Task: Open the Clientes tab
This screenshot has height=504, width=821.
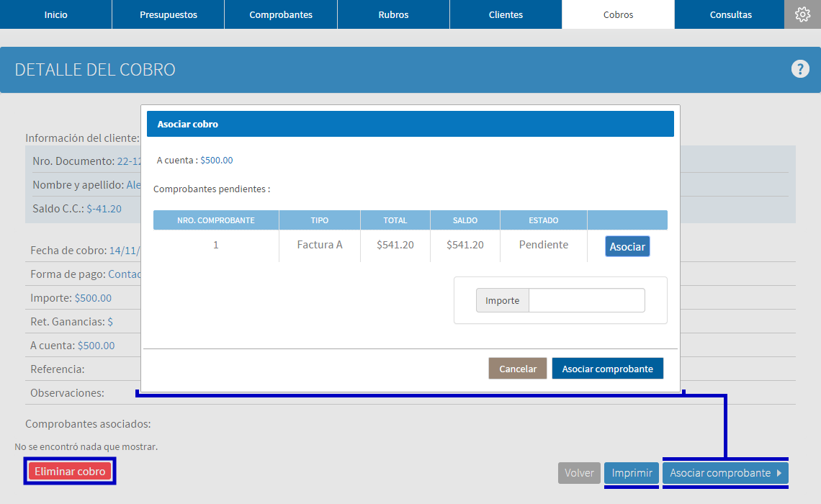Action: tap(506, 14)
